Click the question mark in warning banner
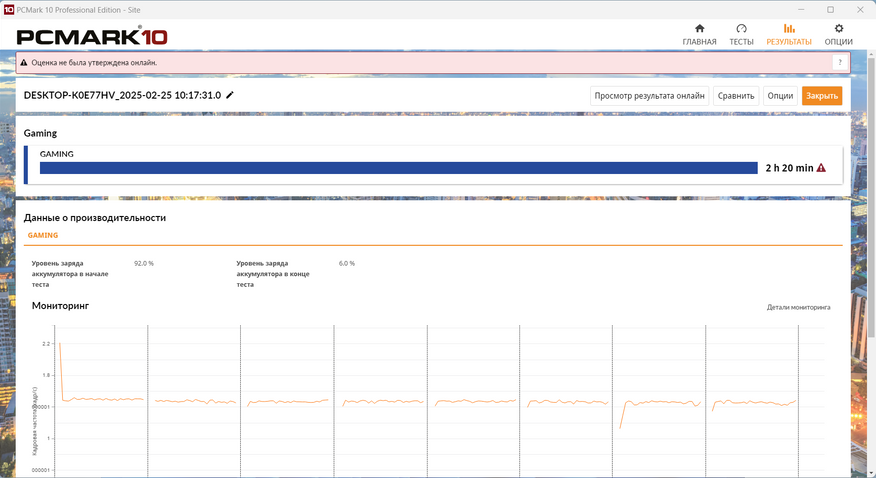876x478 pixels. pos(839,62)
